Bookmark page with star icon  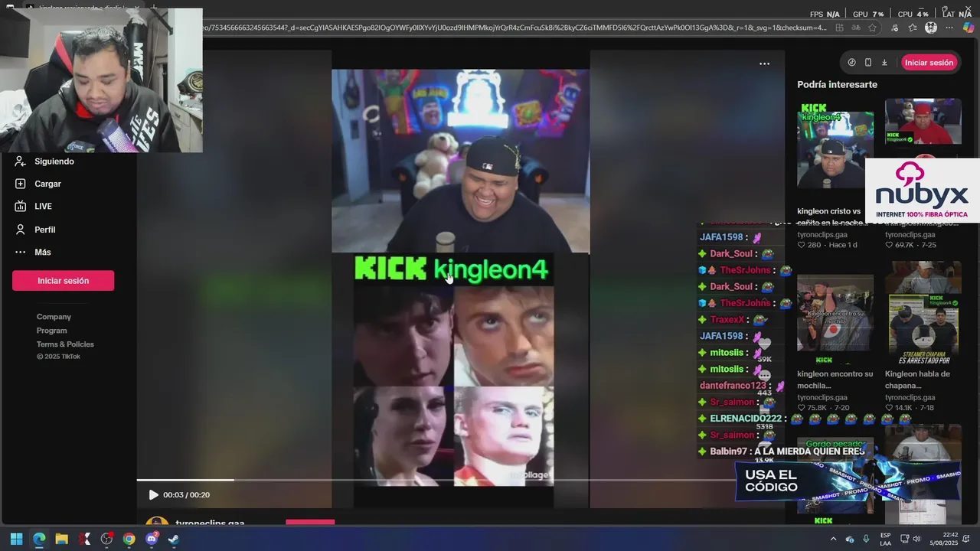pos(873,28)
